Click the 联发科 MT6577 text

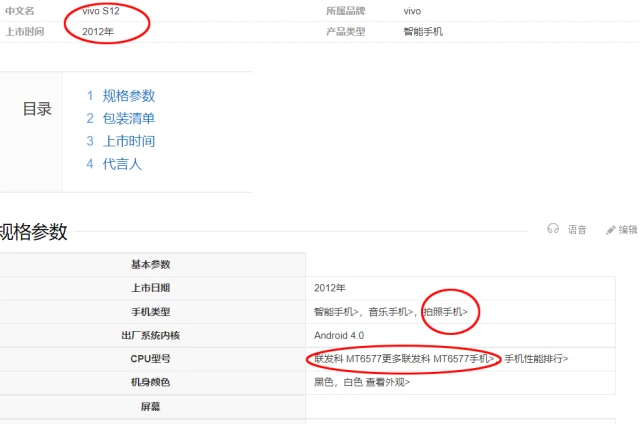347,359
